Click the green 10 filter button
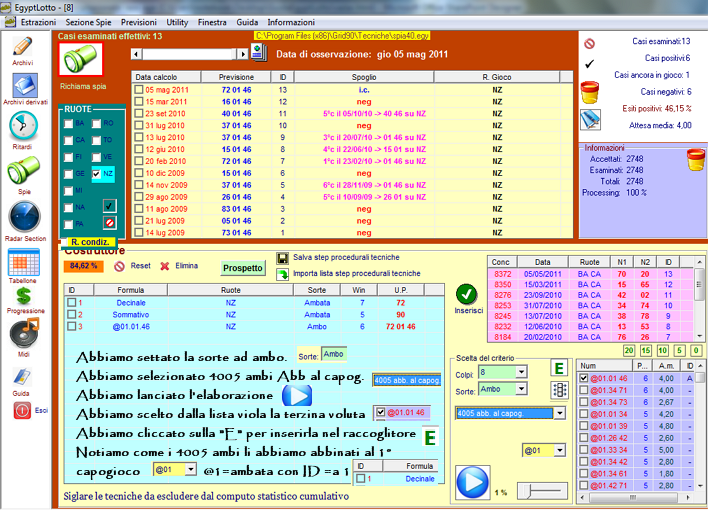Screen dimensions: 708x510 point(662,351)
